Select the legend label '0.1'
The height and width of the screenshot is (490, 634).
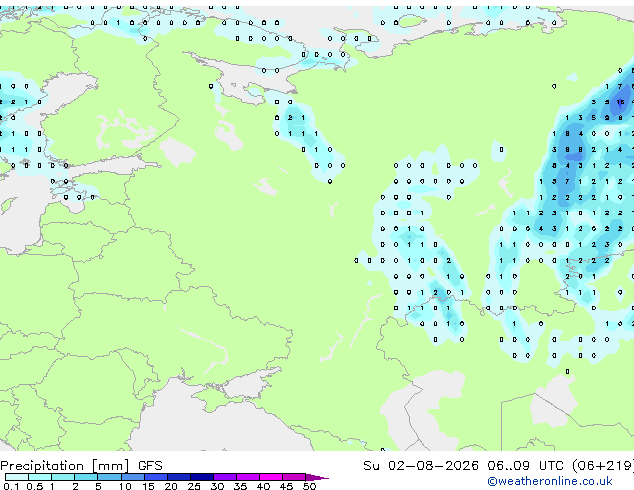pyautogui.click(x=11, y=486)
